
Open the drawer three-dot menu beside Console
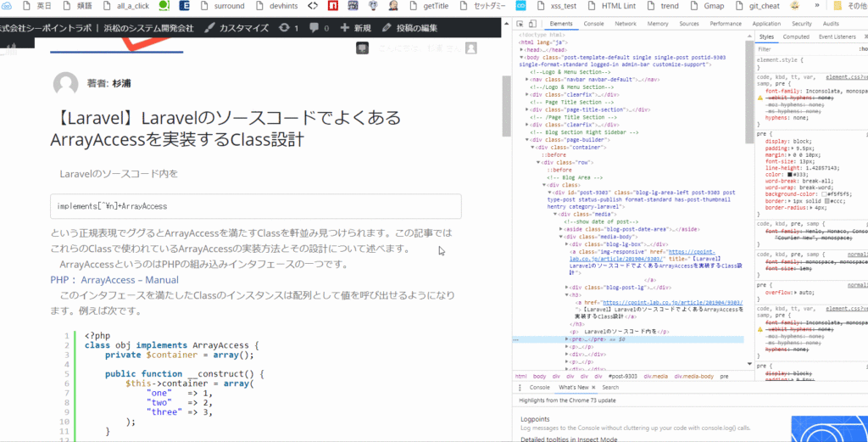[520, 387]
